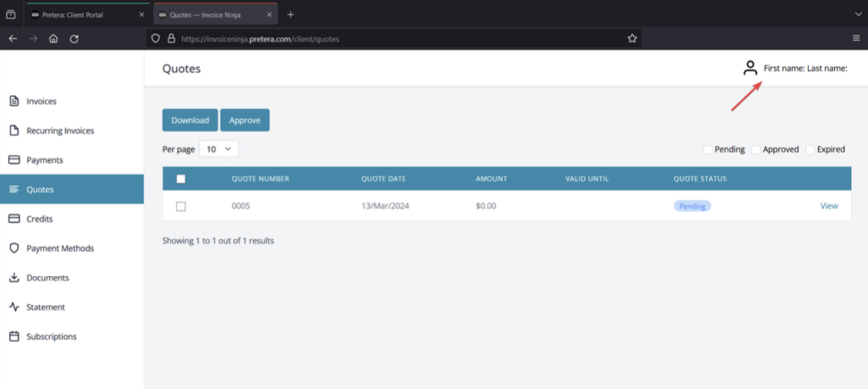
Task: Click the tab overview icon at top-left
Action: click(10, 14)
